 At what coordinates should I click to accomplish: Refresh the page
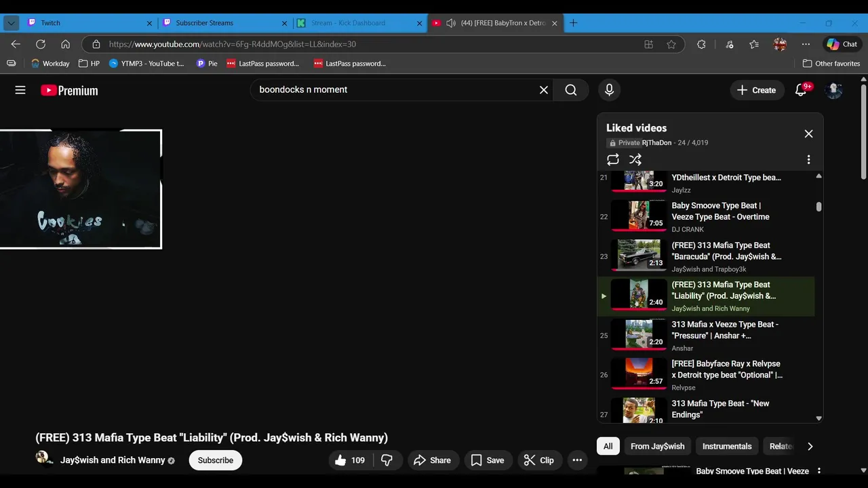[x=41, y=44]
